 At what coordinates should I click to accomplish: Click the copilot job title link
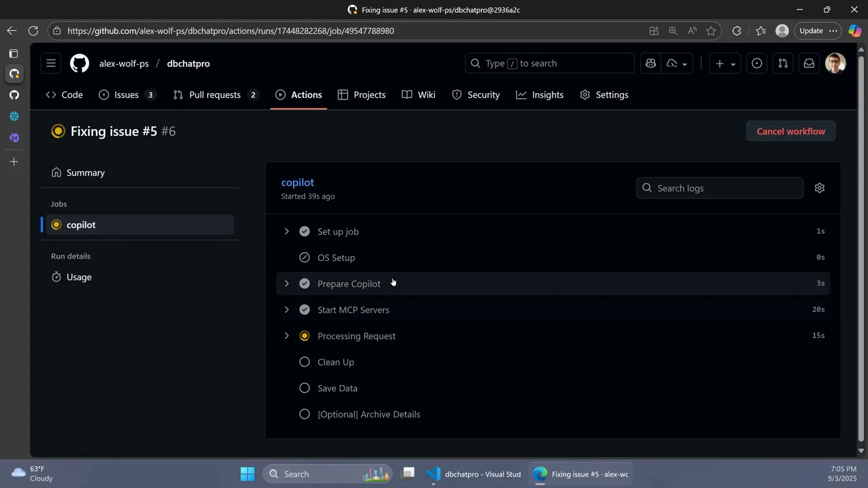point(297,183)
